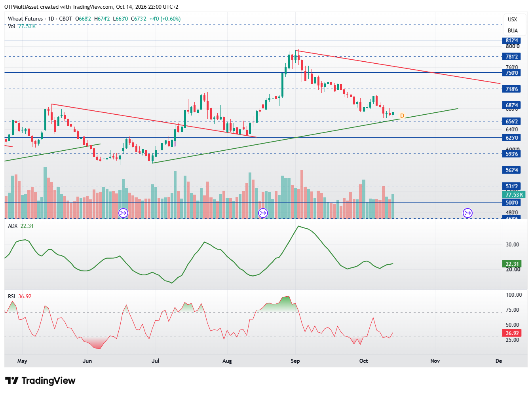
Task: Click the 593'6 price level label
Action: [x=511, y=154]
